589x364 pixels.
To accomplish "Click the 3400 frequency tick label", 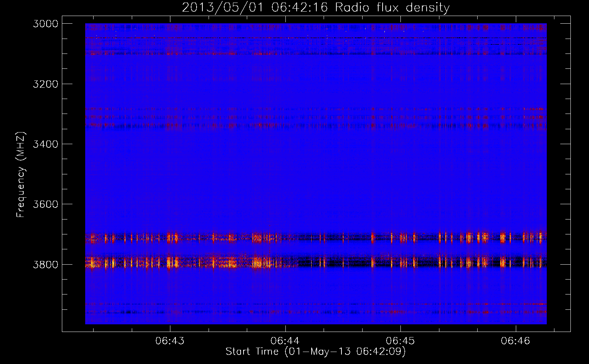I will click(46, 144).
